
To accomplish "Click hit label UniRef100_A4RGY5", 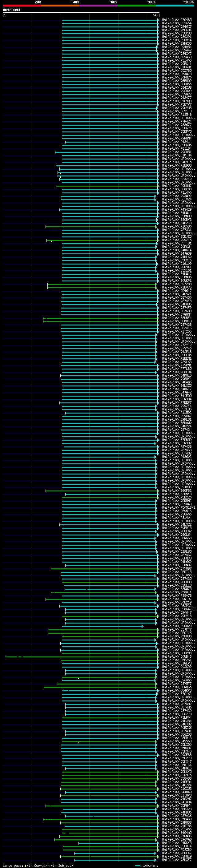I will pyautogui.click(x=177, y=843).
